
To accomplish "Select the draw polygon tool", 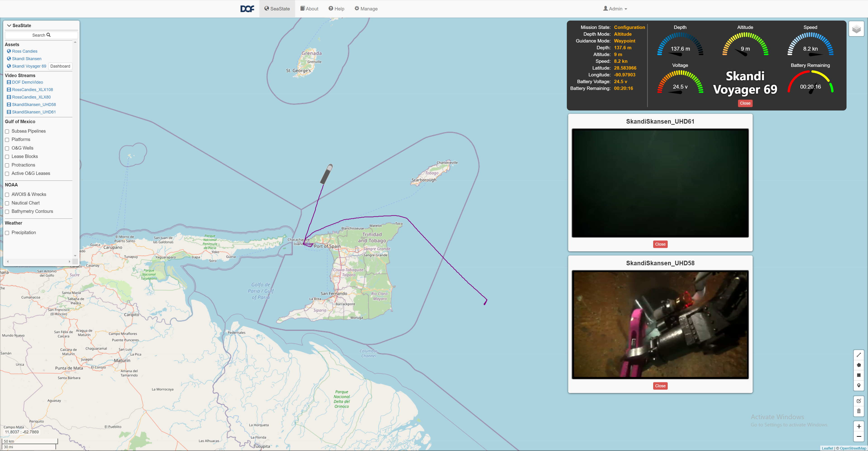I will coord(859,365).
